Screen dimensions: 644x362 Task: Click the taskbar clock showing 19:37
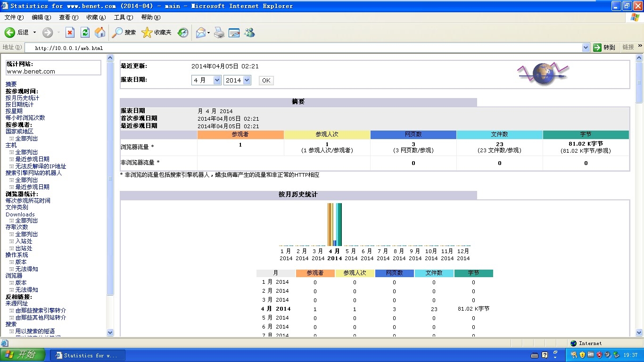630,355
